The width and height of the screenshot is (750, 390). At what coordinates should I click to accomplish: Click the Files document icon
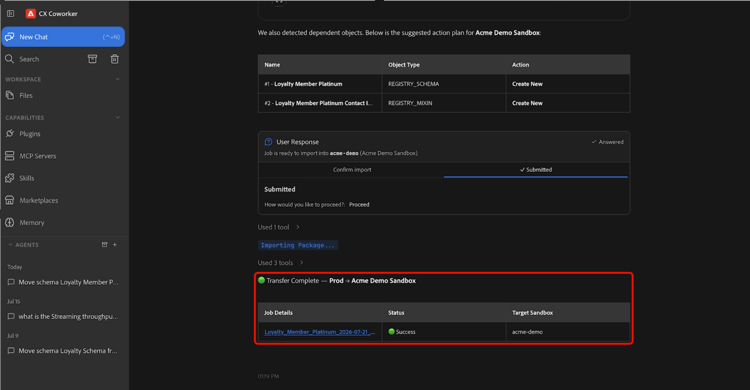point(10,95)
